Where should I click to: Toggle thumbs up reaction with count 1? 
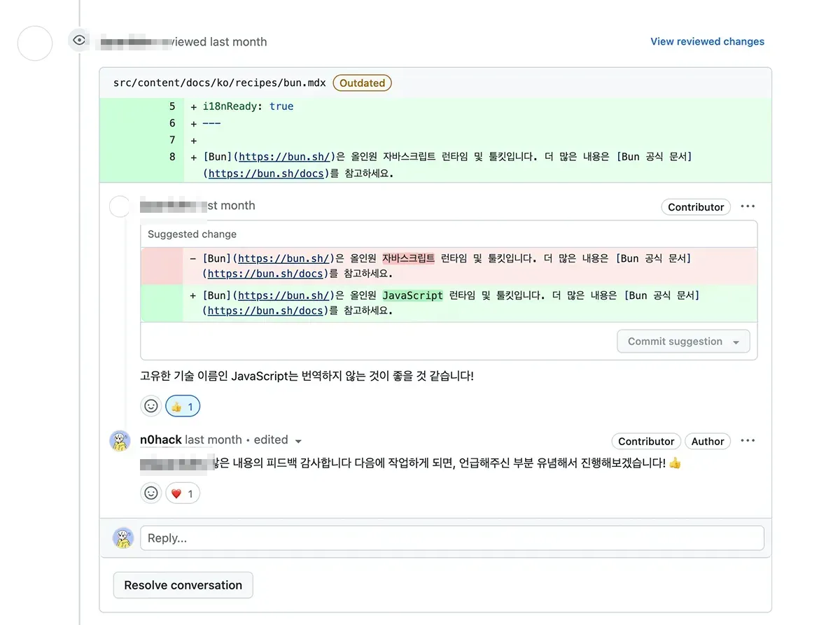pos(183,406)
